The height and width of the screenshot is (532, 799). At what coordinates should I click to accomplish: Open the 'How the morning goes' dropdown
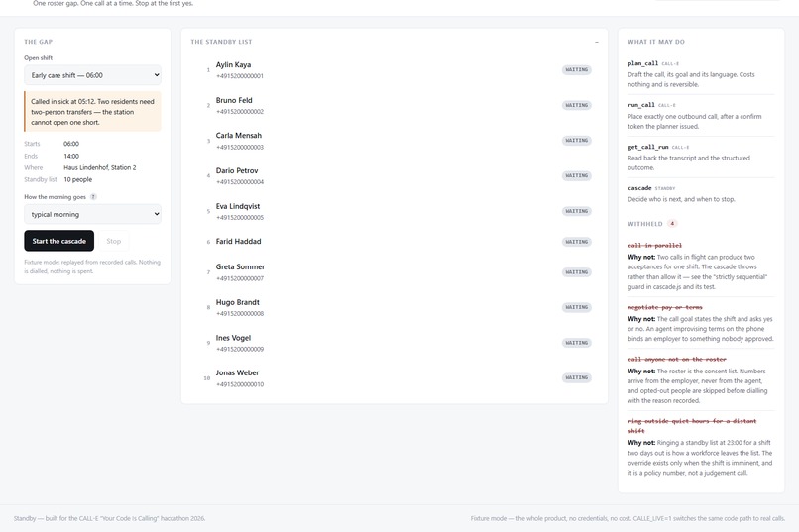[92, 214]
